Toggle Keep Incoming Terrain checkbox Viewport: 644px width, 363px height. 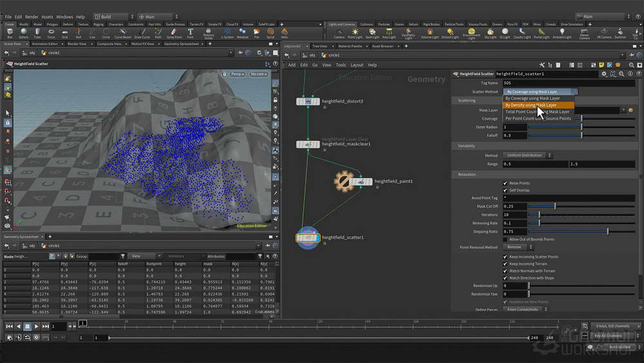[x=505, y=264]
